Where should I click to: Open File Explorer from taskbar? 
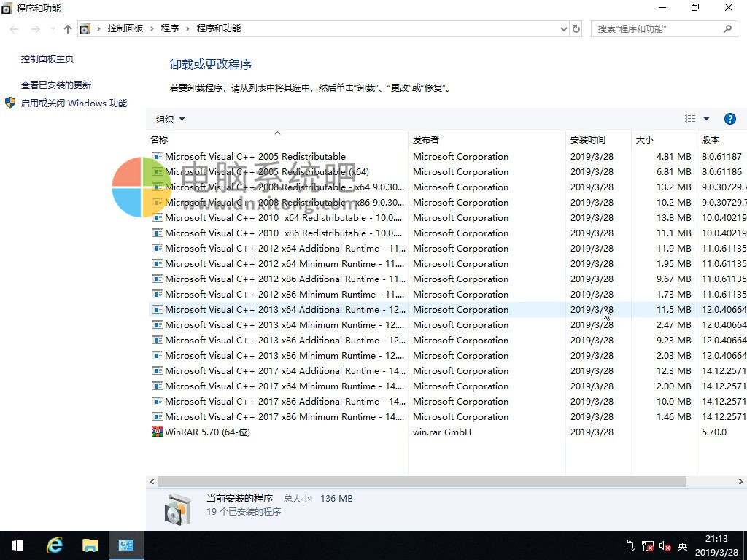90,545
